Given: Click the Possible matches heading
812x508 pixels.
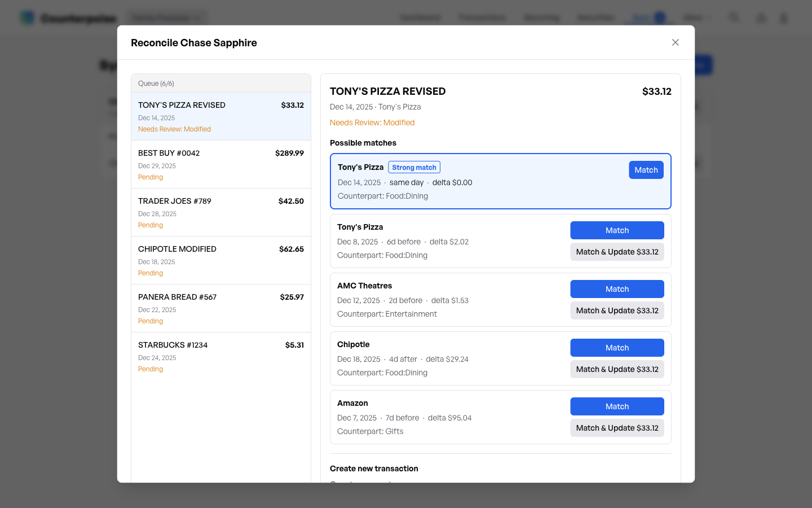Looking at the screenshot, I should [363, 143].
